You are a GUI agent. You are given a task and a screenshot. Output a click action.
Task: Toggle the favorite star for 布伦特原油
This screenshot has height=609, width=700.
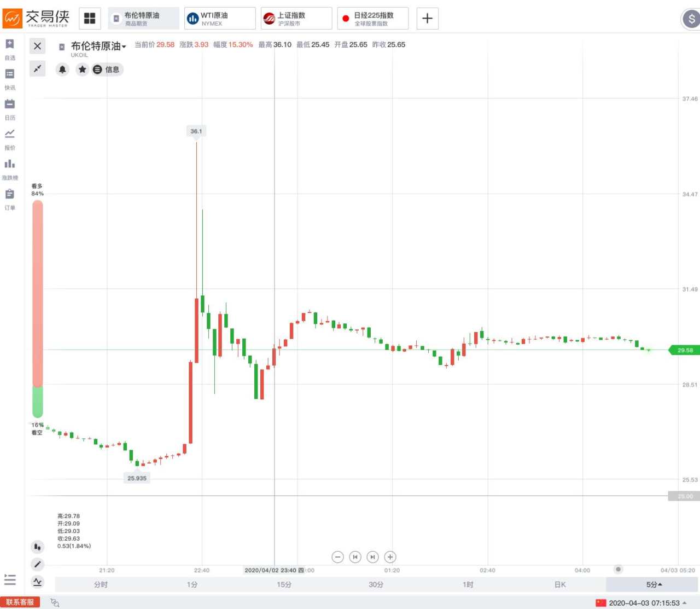pos(82,69)
